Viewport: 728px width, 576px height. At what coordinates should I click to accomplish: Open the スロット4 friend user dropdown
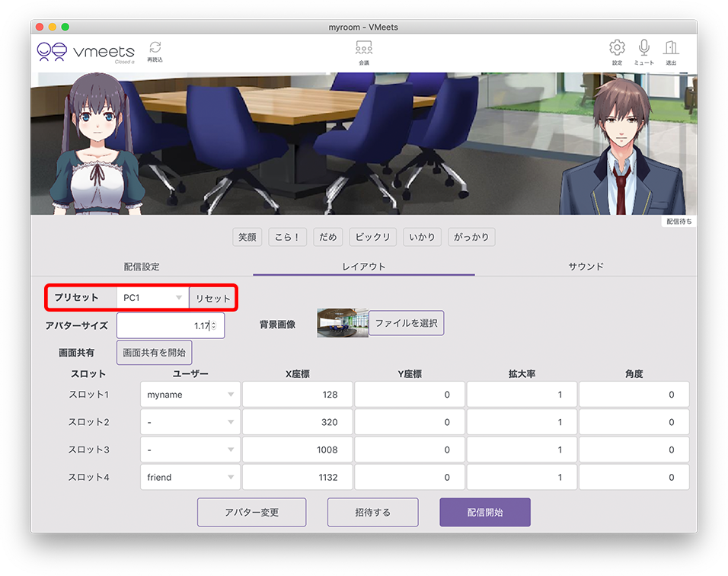point(190,477)
